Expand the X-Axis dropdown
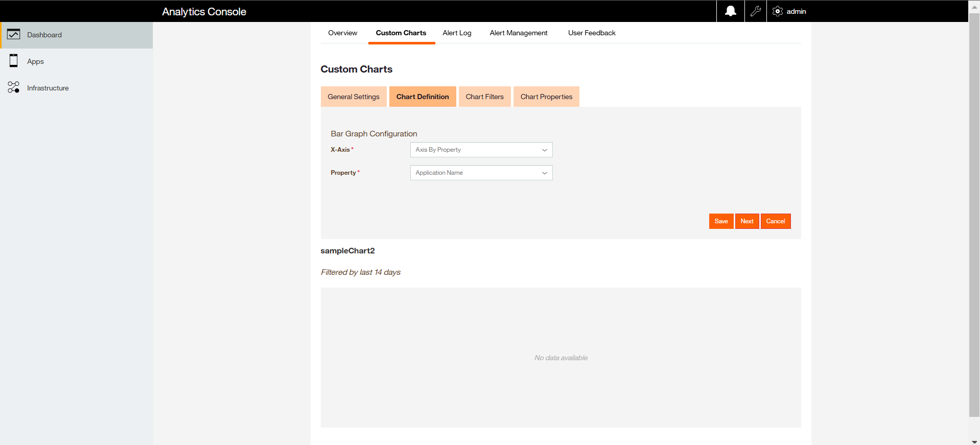Screen dimensions: 980x445 click(481, 150)
